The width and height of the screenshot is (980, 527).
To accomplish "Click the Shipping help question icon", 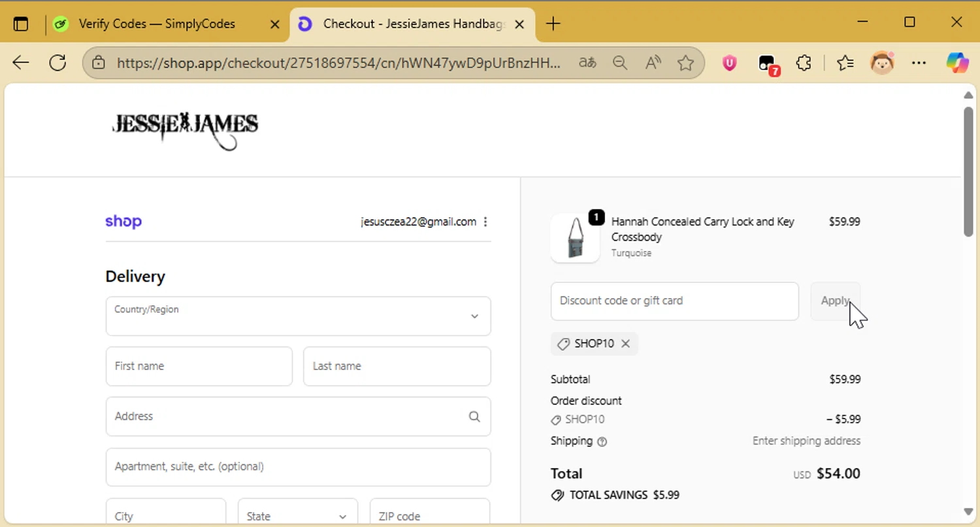I will tap(602, 441).
